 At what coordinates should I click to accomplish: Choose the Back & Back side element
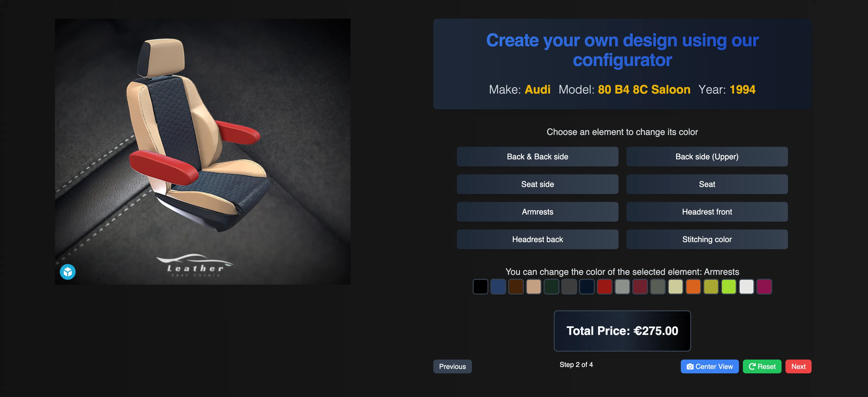tap(537, 156)
